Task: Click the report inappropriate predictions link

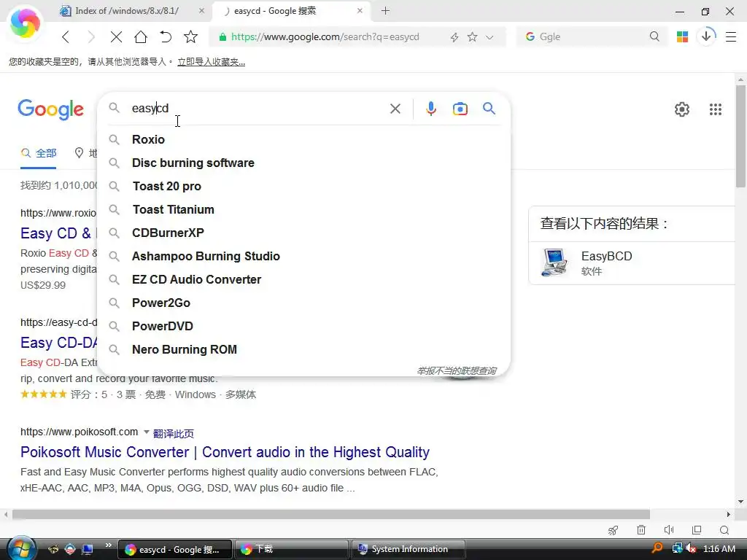Action: pos(457,370)
